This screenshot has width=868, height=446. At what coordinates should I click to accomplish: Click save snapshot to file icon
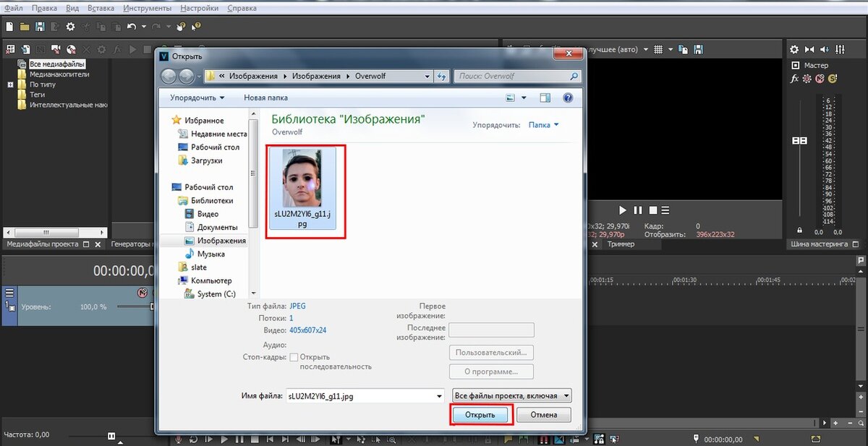pos(699,50)
